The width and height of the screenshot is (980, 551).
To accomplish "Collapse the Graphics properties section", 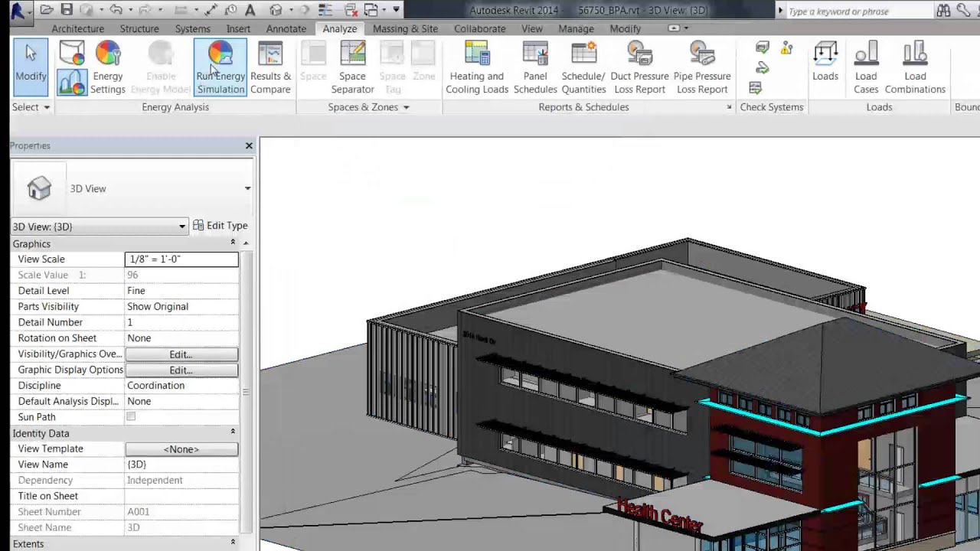I will click(x=234, y=243).
